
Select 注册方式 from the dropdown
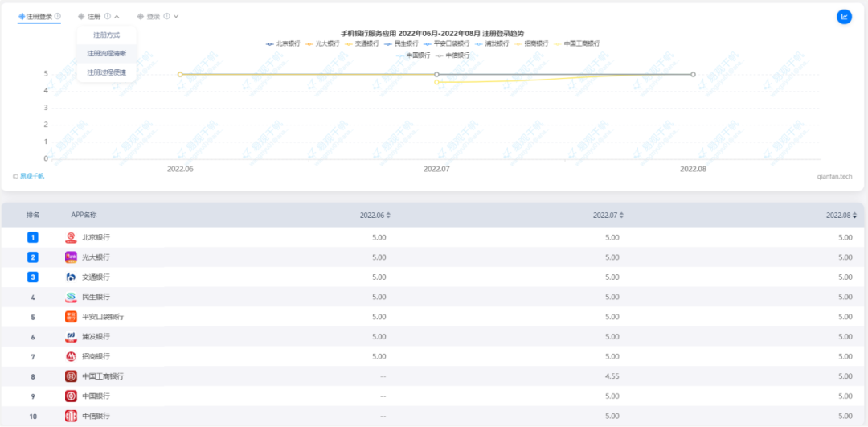click(107, 35)
